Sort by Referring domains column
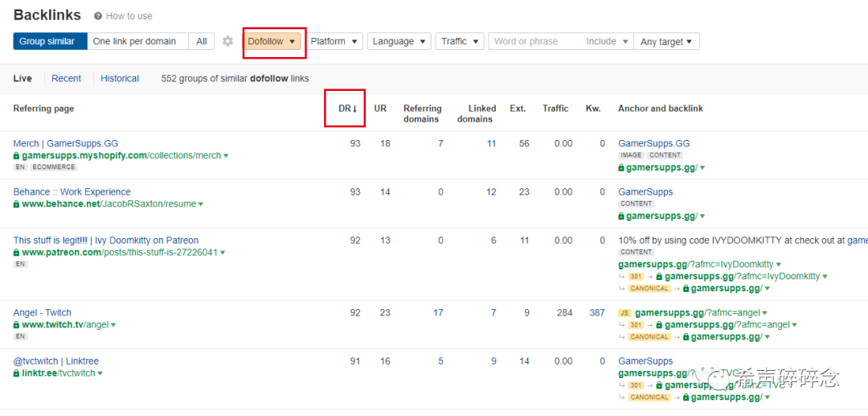The width and height of the screenshot is (868, 416). click(x=423, y=113)
